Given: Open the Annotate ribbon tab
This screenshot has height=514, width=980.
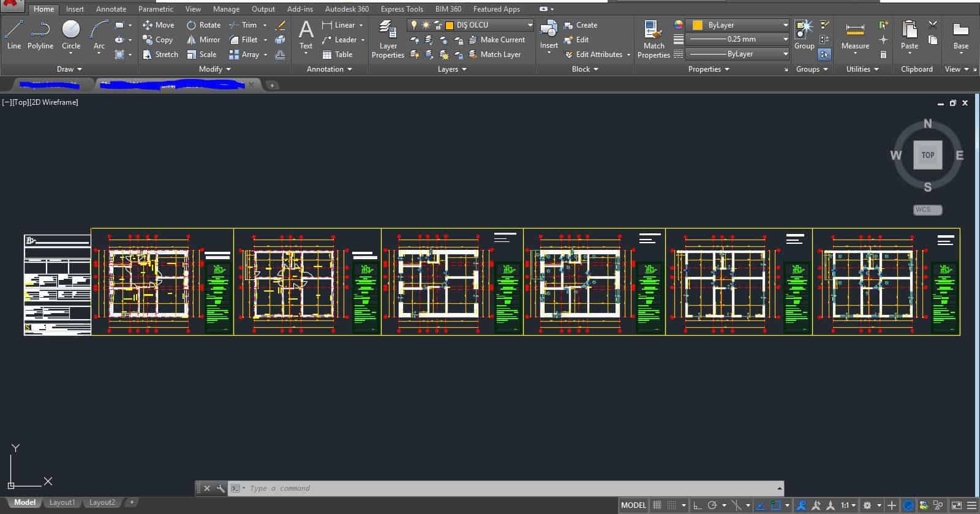Looking at the screenshot, I should pos(111,9).
